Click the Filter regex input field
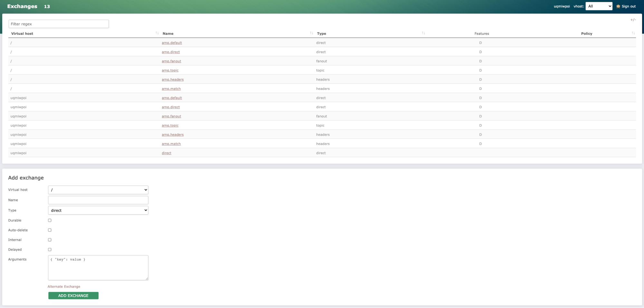This screenshot has height=308, width=644. tap(59, 24)
